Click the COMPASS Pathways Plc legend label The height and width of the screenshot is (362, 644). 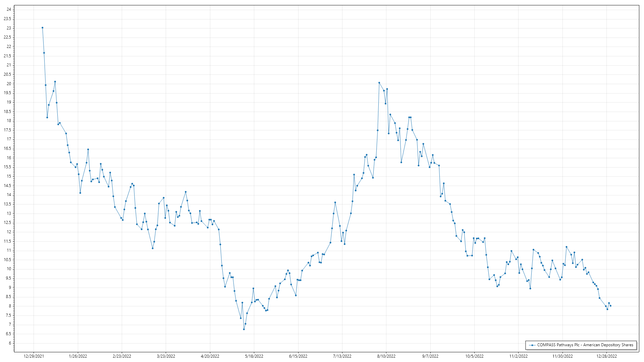(x=585, y=345)
